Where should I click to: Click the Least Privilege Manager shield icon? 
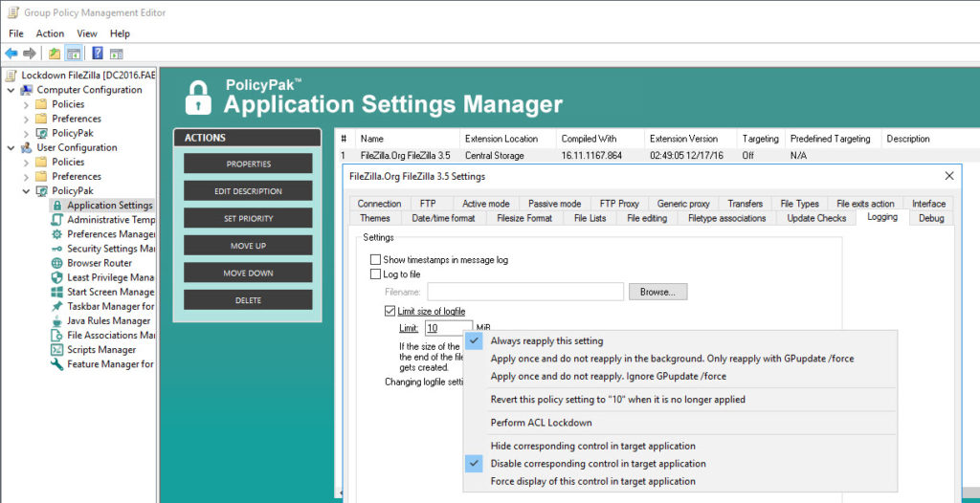56,277
